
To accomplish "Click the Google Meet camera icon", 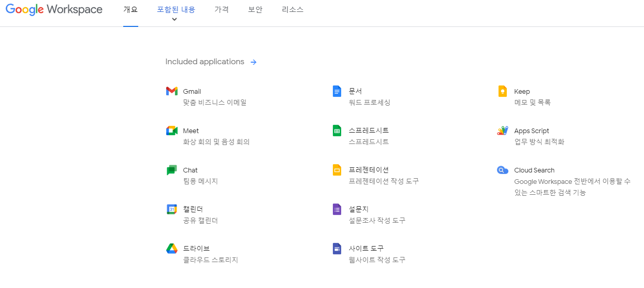I will [172, 131].
